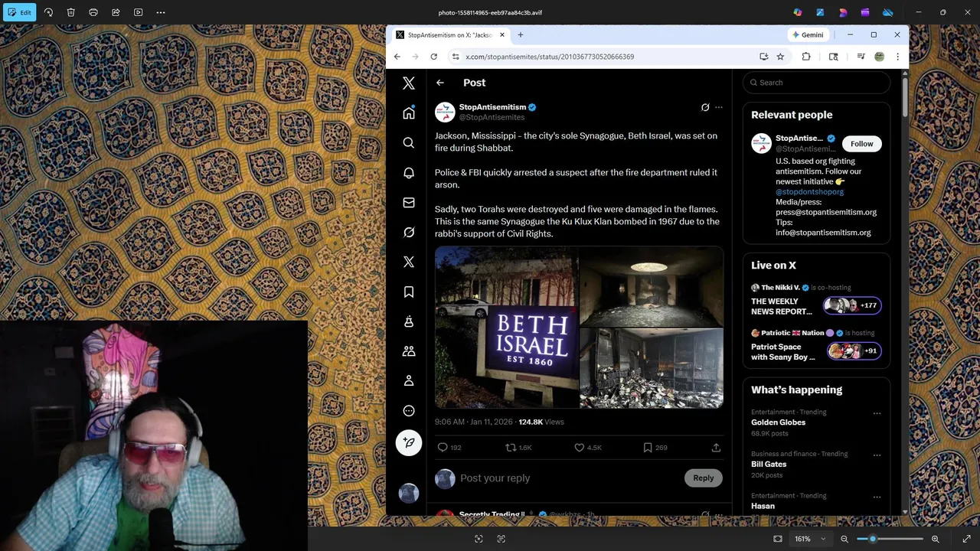Screen dimensions: 980x551
Task: Open StopAntisemitism profile name link
Action: tap(492, 107)
